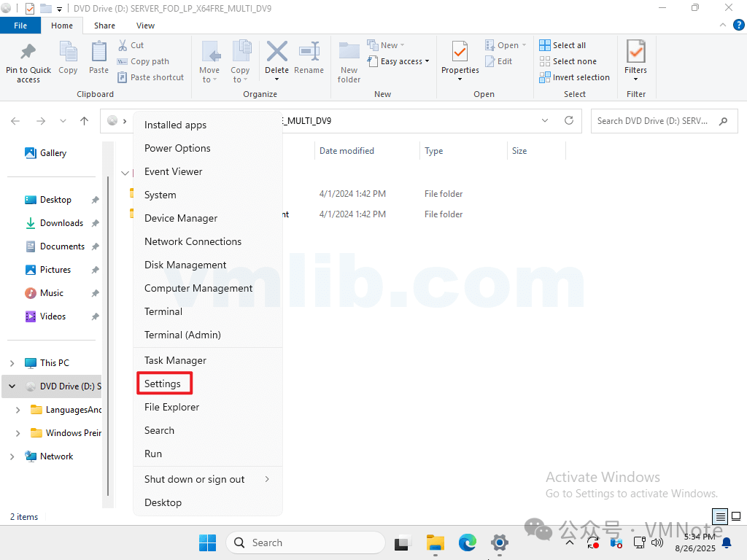This screenshot has height=560, width=747.
Task: Open Device Manager from the menu
Action: click(x=181, y=218)
